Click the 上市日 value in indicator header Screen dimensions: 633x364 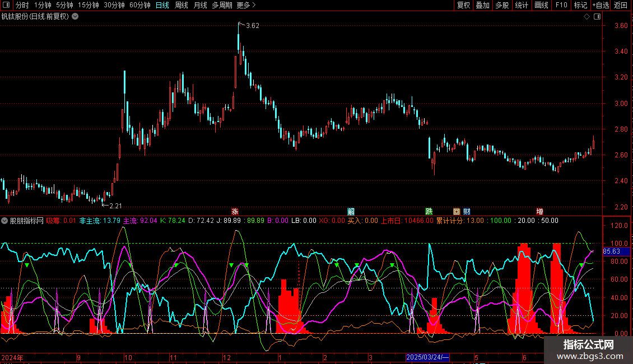407,221
